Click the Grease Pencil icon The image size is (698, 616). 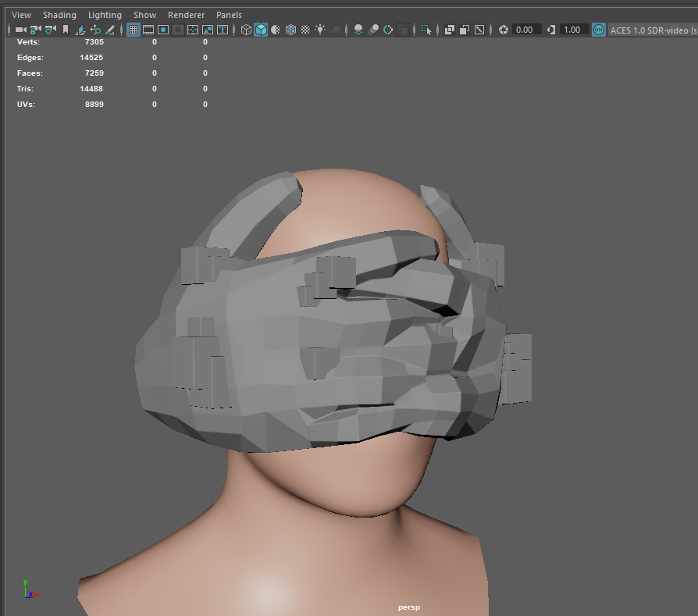click(x=110, y=30)
